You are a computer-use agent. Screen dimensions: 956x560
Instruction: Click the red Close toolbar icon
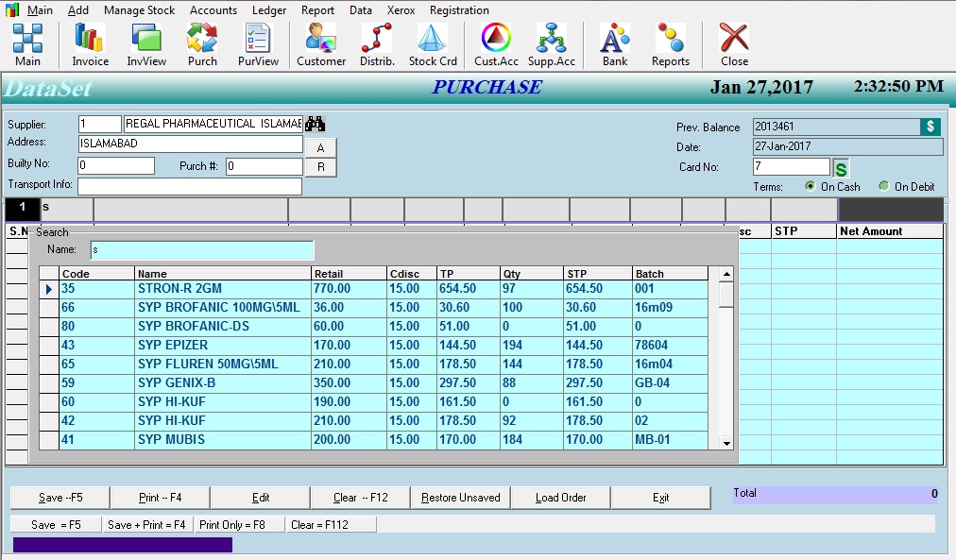734,44
